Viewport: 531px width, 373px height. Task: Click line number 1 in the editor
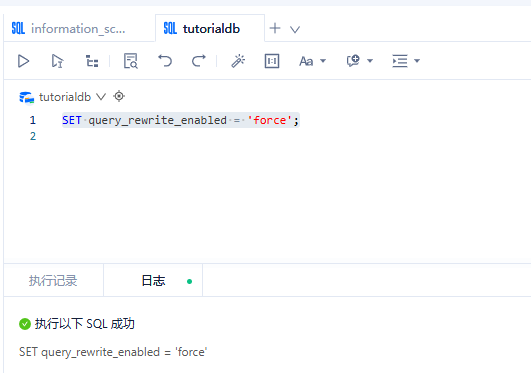33,120
